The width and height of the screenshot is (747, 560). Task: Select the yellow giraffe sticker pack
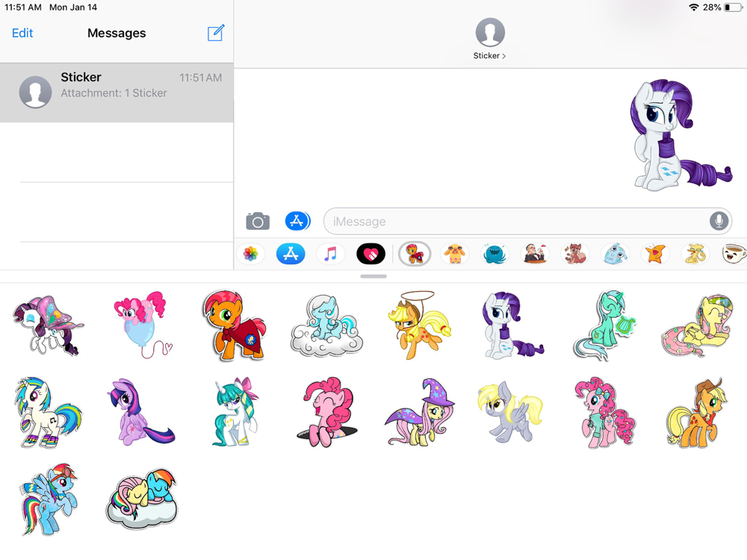(695, 254)
